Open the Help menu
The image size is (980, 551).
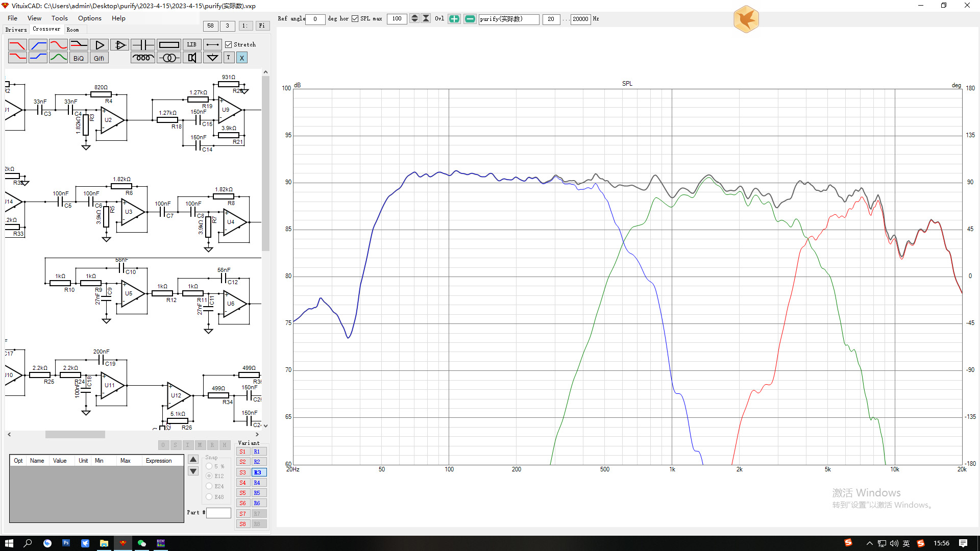click(118, 18)
